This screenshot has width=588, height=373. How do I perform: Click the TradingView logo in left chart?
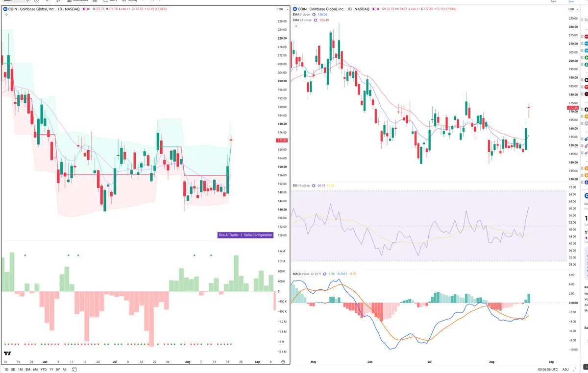coord(7,353)
